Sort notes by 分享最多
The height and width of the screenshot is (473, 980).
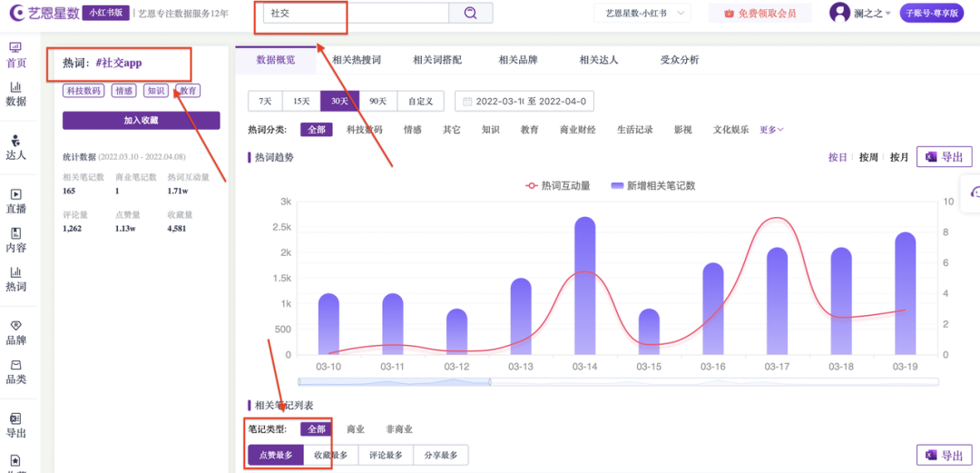point(440,456)
